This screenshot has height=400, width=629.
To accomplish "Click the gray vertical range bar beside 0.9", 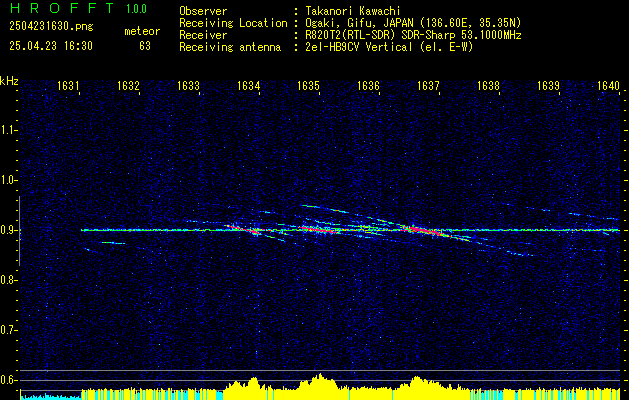I will (x=19, y=231).
